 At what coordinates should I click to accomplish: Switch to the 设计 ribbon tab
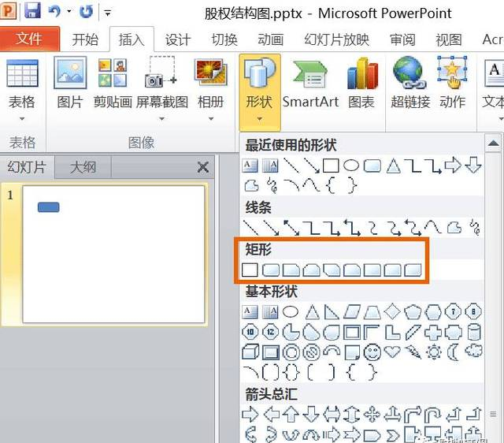click(178, 39)
